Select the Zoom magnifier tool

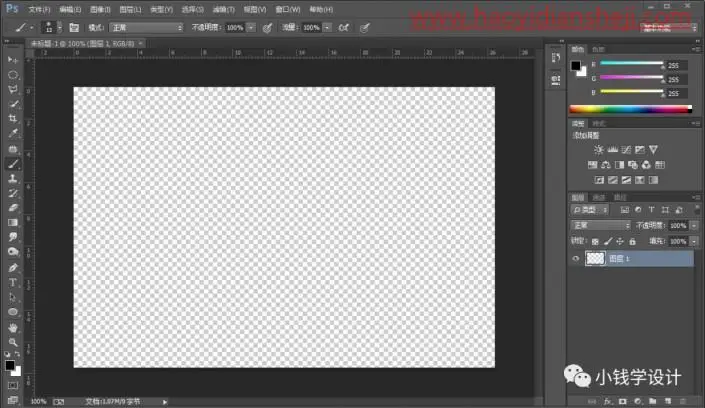[13, 342]
